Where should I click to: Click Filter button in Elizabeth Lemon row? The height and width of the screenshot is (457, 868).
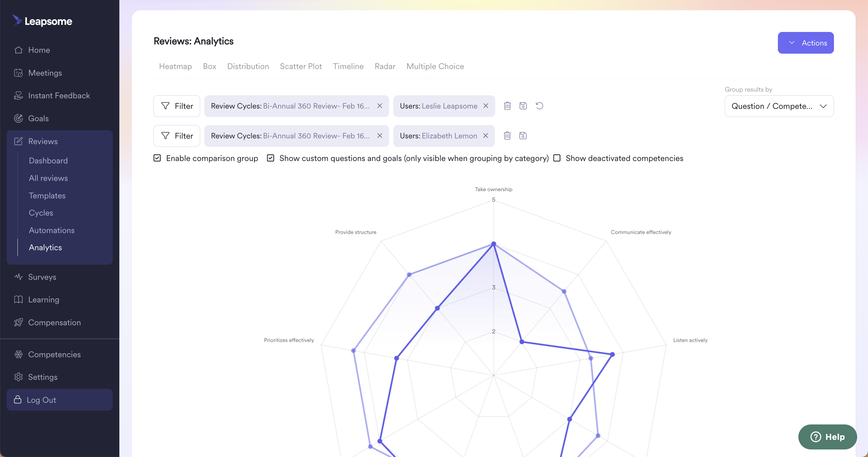(x=177, y=136)
